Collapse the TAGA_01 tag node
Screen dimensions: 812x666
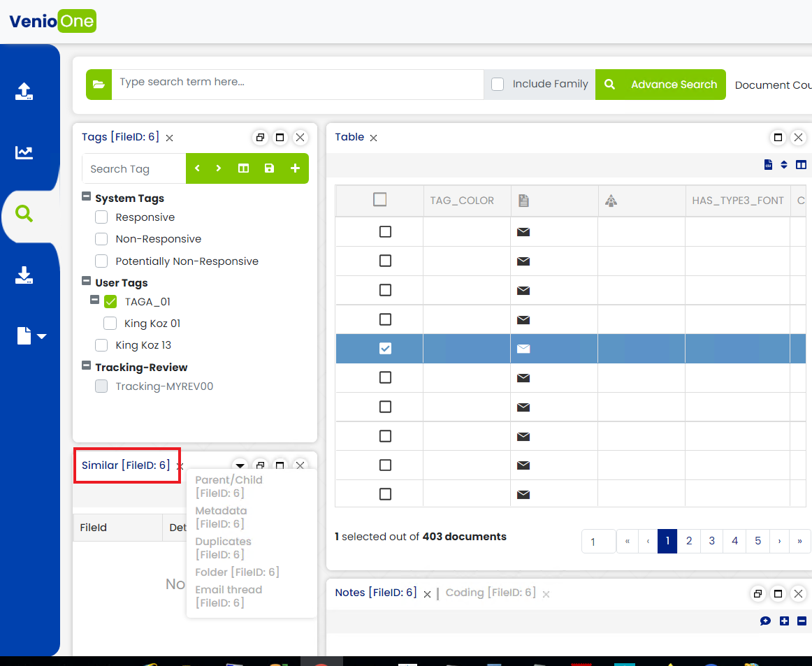pos(95,299)
